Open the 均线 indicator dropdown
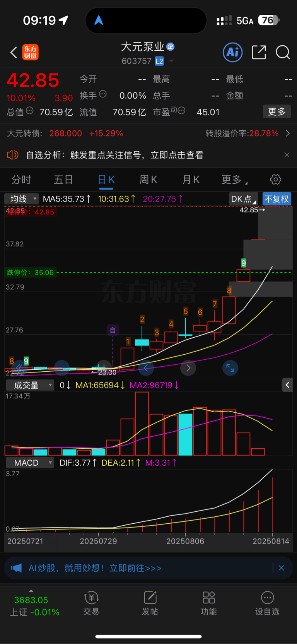Viewport: 297px width, 644px height. 21,199
